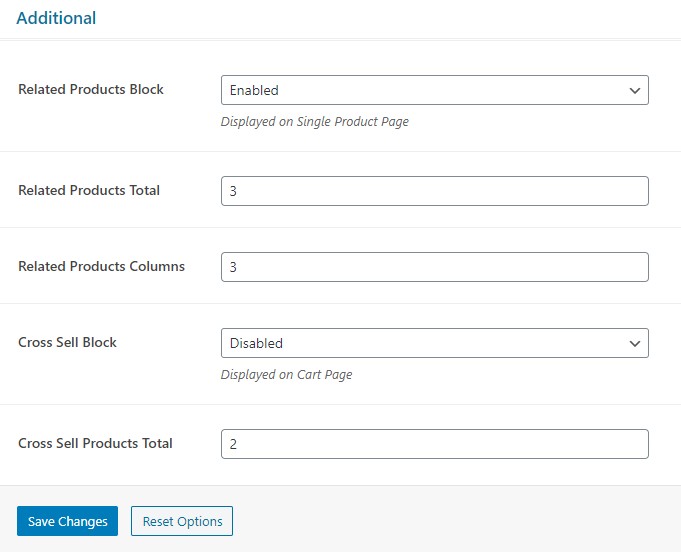681x552 pixels.
Task: Click the Related Products Columns label
Action: pos(102,266)
